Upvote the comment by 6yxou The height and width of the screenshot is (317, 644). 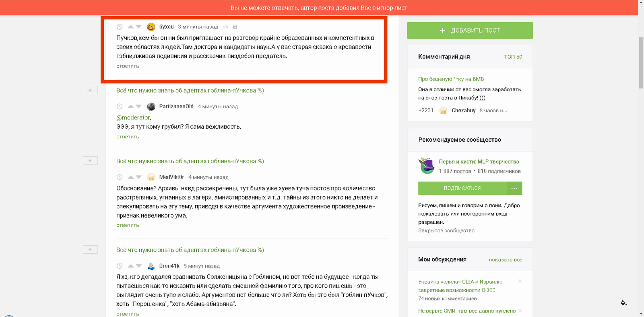coord(130,27)
